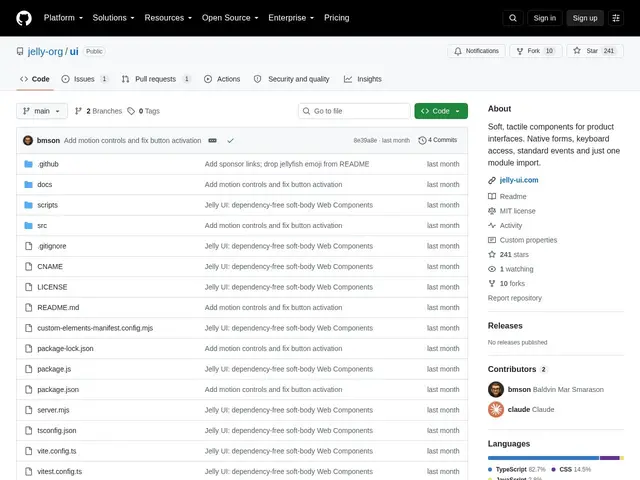Click the tsconfig.json file icon
640x480 pixels.
pos(28,431)
